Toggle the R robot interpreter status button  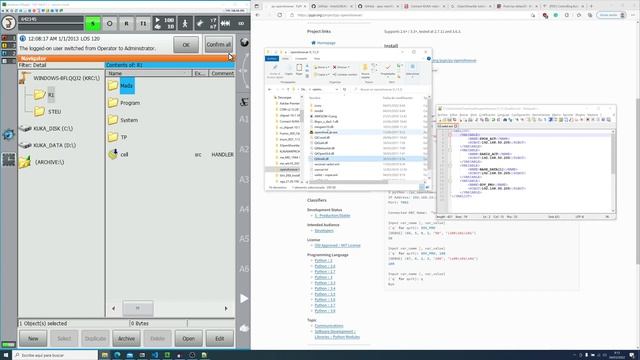(x=126, y=24)
